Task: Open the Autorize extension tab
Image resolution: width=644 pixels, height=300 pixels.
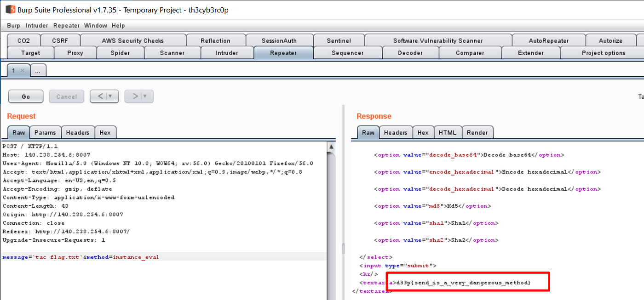Action: pyautogui.click(x=610, y=40)
